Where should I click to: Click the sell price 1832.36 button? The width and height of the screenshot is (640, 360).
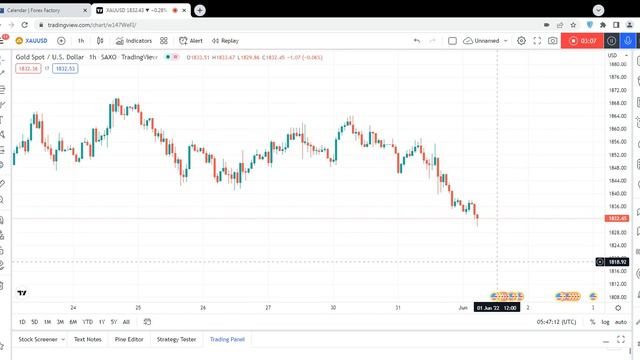[x=28, y=69]
